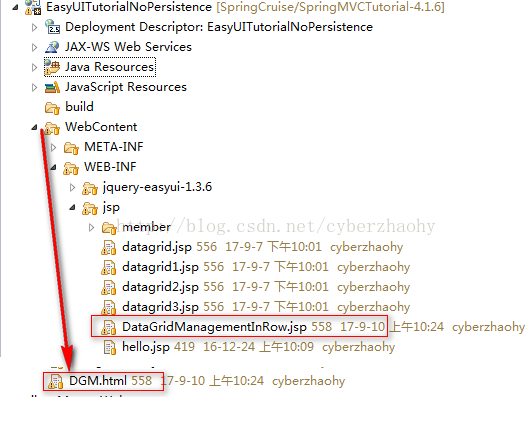Select the JavaScript Resources item
532x430 pixels.
pos(126,87)
